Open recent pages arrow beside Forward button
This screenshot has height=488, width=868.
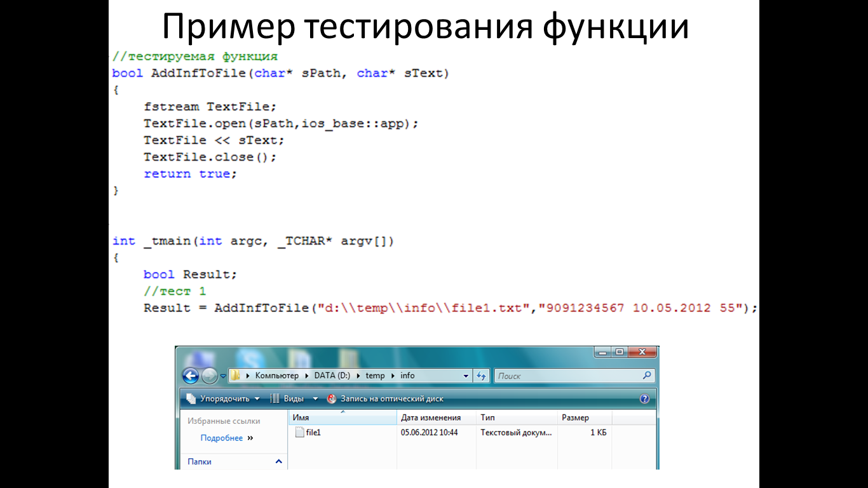coord(223,376)
